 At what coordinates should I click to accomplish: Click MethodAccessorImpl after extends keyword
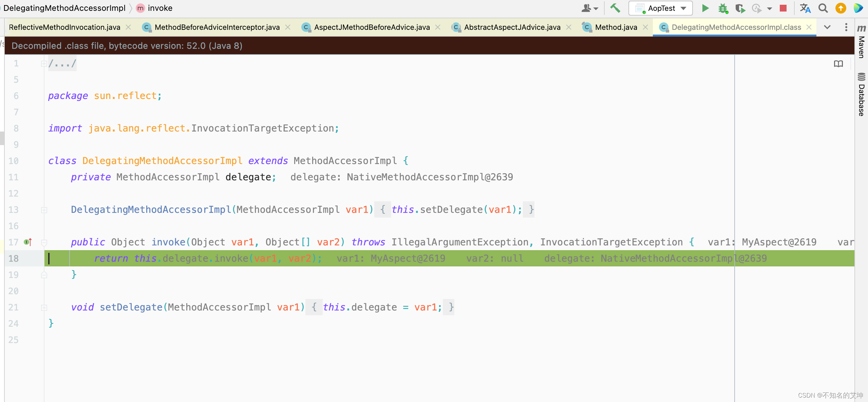click(x=345, y=161)
